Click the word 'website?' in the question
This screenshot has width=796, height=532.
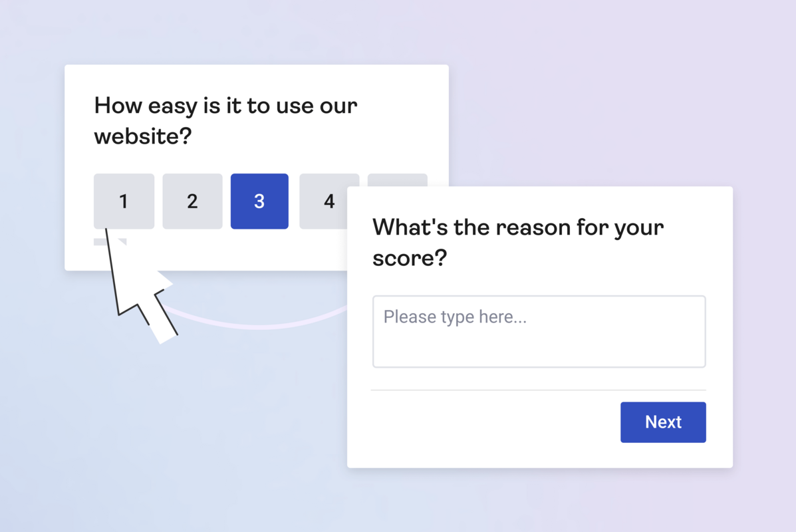pyautogui.click(x=142, y=136)
